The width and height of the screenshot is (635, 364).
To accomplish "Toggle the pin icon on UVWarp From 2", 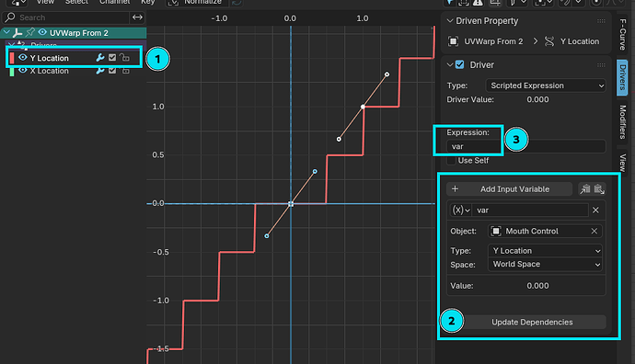I will click(30, 32).
